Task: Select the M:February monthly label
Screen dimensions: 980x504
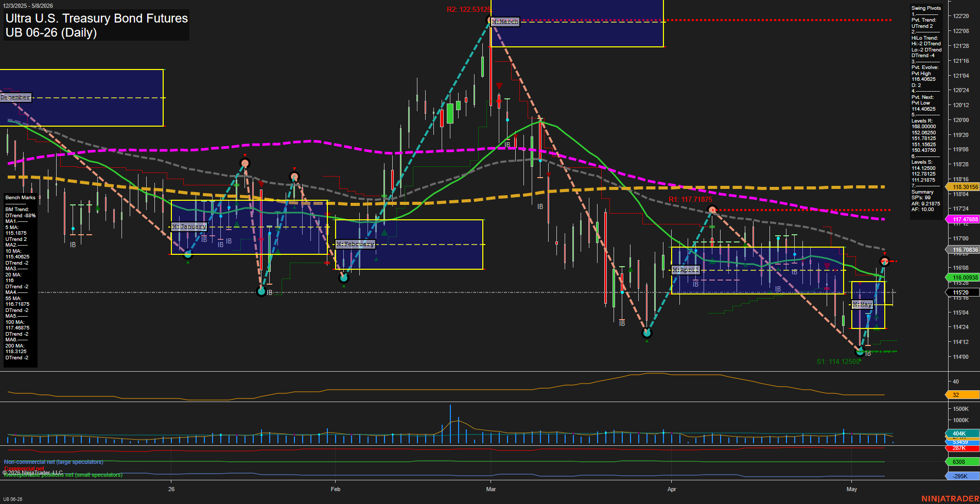Action: point(355,244)
